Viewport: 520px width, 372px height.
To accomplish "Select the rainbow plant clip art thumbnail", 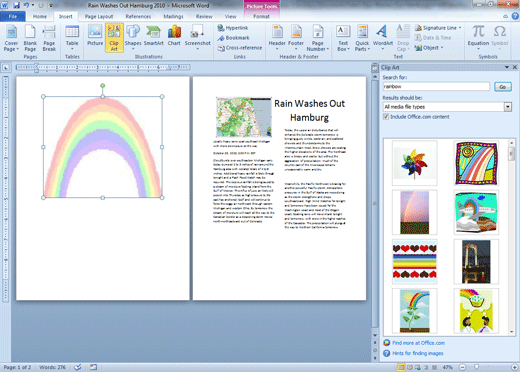I will [414, 311].
